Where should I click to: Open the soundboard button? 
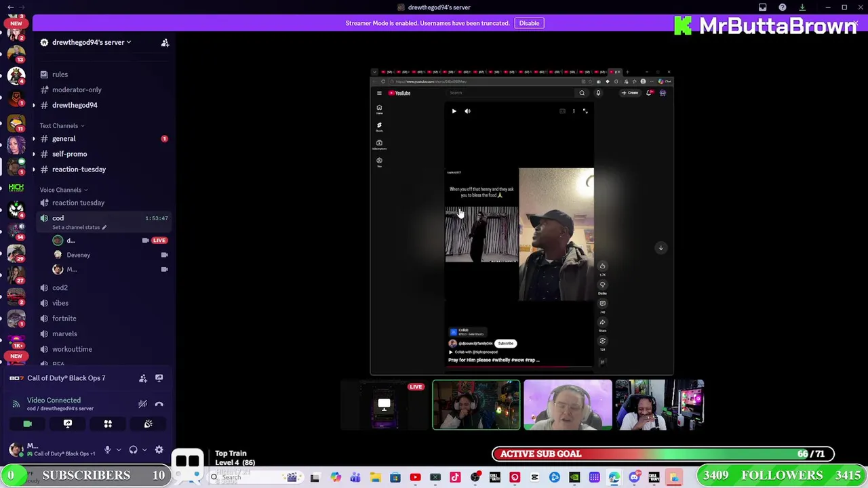pos(148,424)
